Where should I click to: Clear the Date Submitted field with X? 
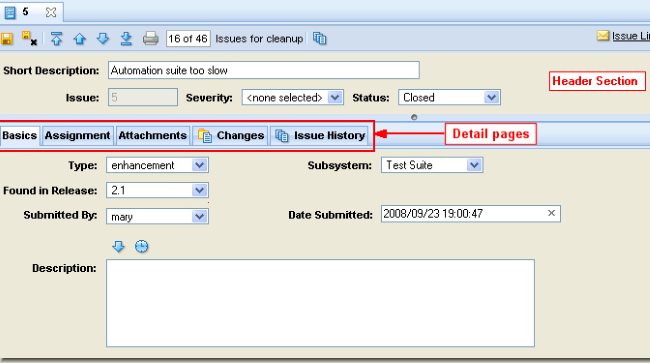click(x=551, y=213)
